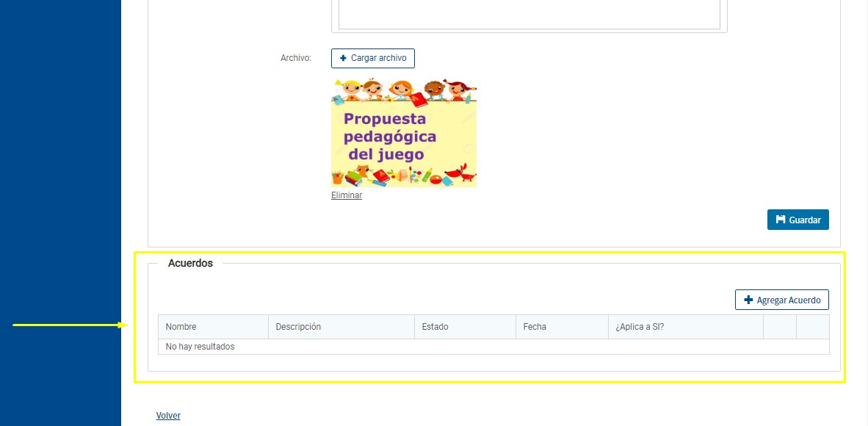Click the last empty header cell in the Acuerdos table
This screenshot has width=868, height=426.
tap(812, 327)
